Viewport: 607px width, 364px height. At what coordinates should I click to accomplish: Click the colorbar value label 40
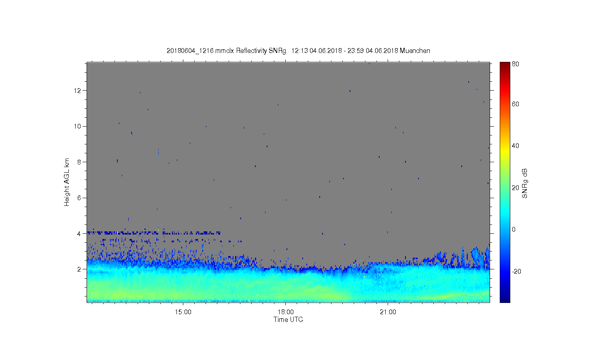click(516, 146)
